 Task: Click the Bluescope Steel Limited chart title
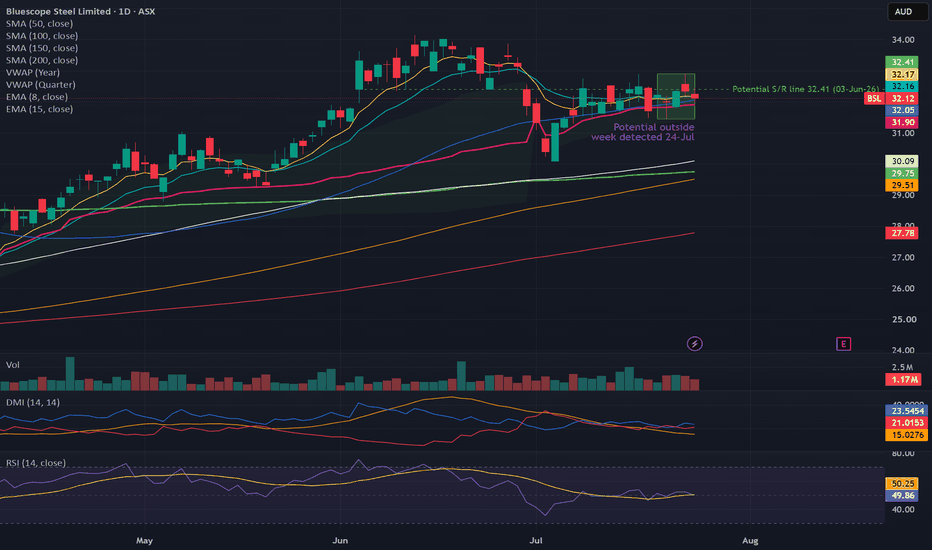[x=80, y=11]
